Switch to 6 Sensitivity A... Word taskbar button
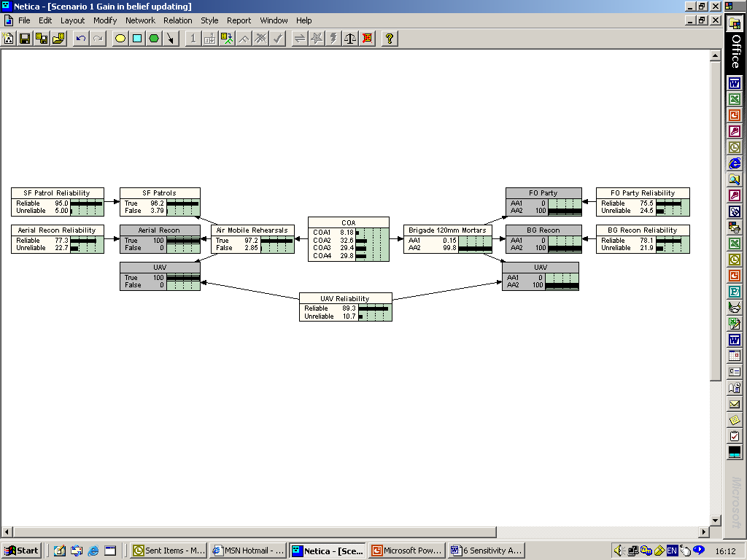The image size is (747, 560). [x=487, y=551]
